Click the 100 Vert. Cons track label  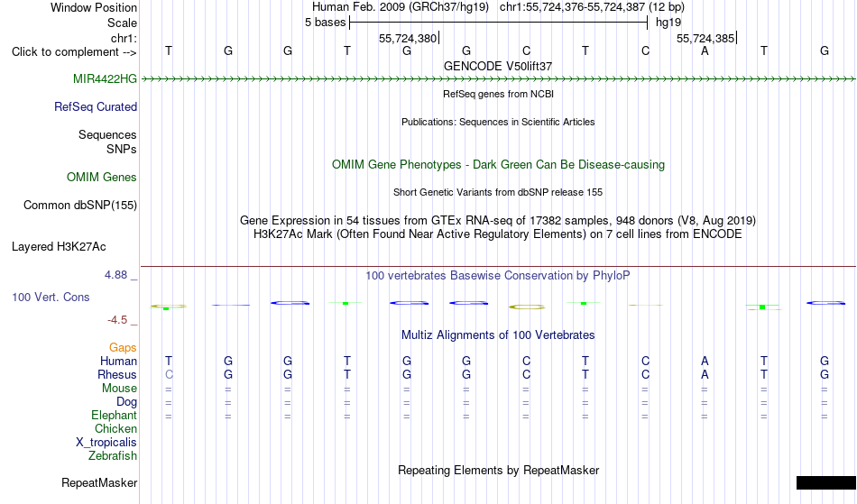[x=51, y=297]
